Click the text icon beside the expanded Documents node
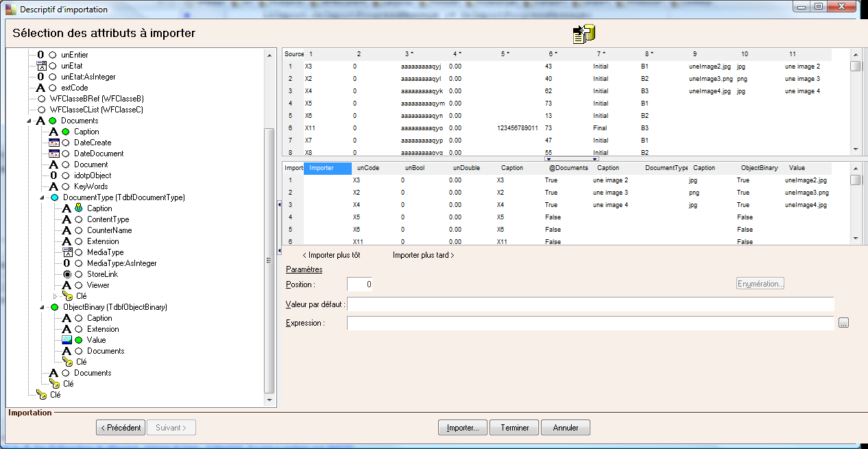This screenshot has height=449, width=868. pos(40,121)
